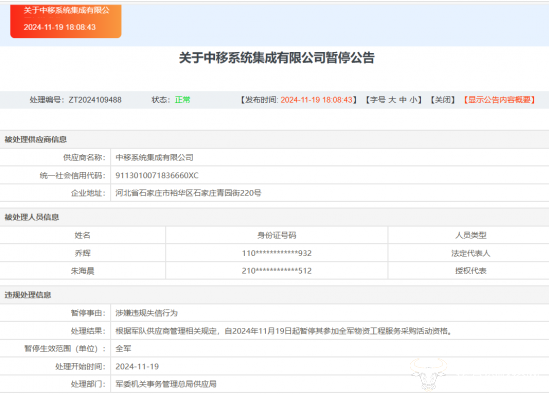Click the 身份证号码 column header

click(277, 235)
